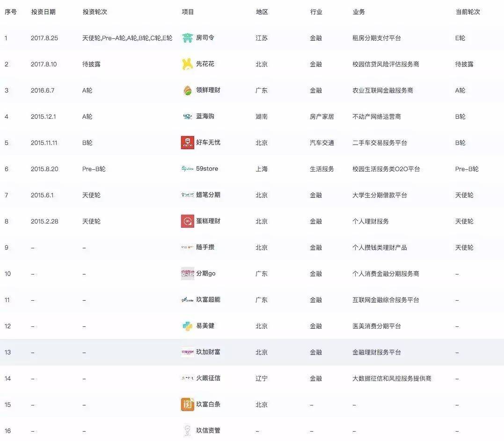
Task: Open the 火眼征信 project link
Action: click(x=208, y=378)
